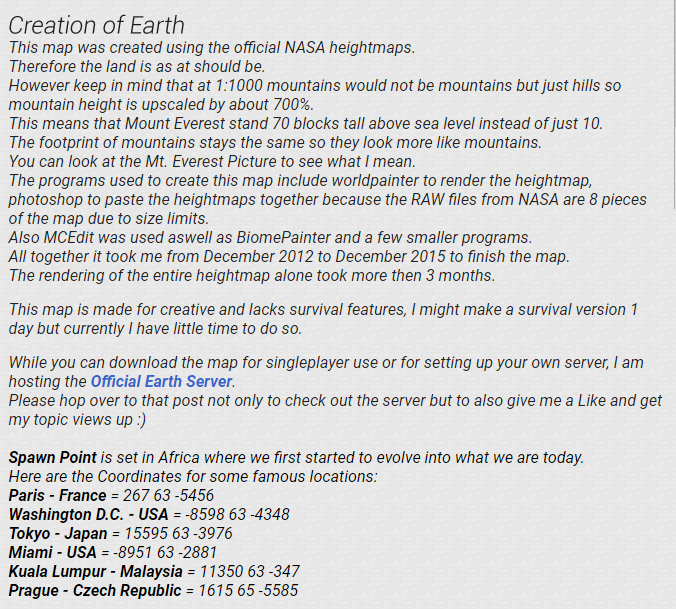The width and height of the screenshot is (676, 609).
Task: Click the Prague coordinates 1615 65 -5585
Action: [250, 590]
